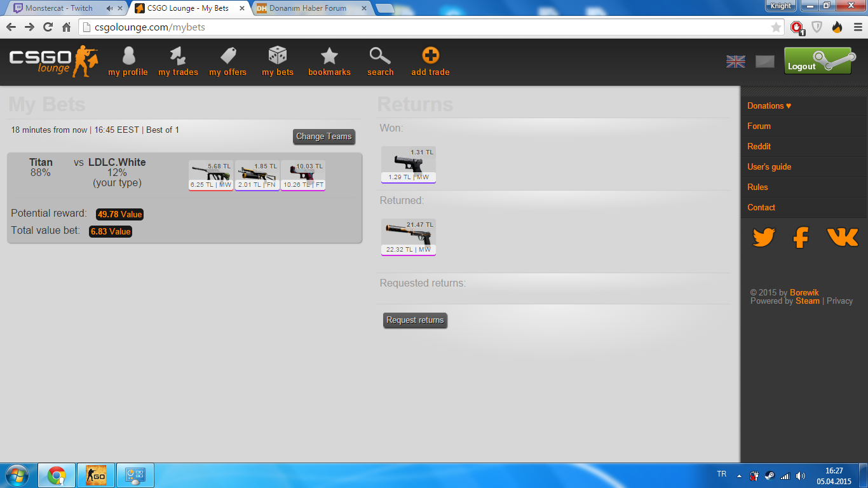View bookmarks star icon

(x=329, y=62)
